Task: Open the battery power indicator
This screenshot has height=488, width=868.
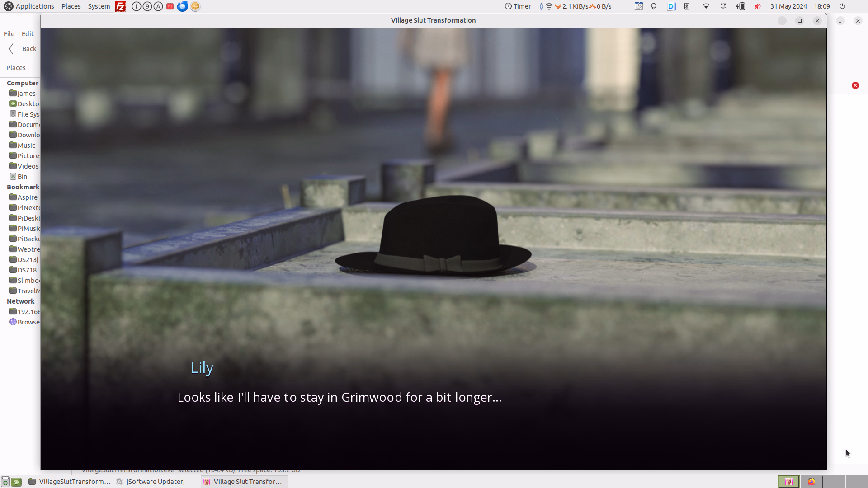Action: pos(741,6)
